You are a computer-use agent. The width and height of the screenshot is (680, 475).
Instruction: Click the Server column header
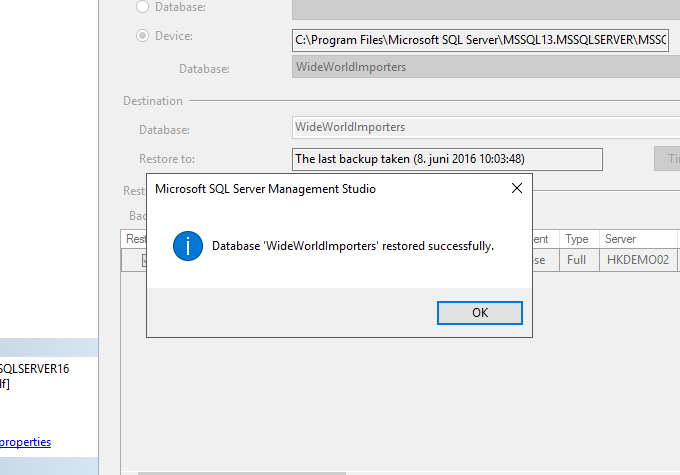(x=638, y=239)
